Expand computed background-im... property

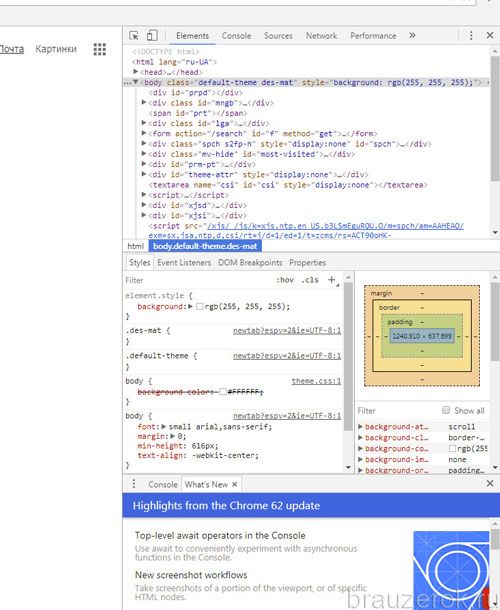pyautogui.click(x=360, y=459)
